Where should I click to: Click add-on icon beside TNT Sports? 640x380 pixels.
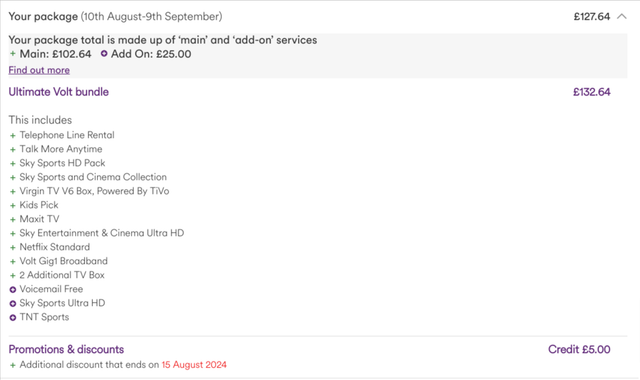[13, 318]
